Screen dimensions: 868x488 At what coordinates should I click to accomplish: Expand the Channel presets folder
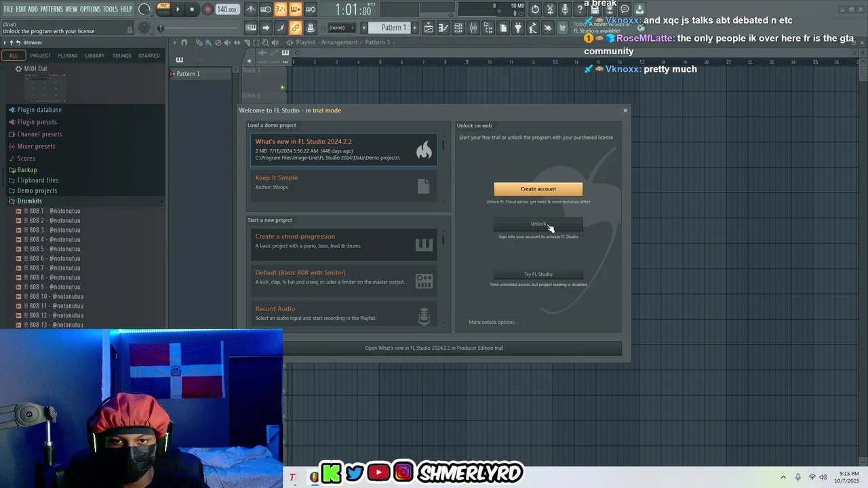pos(39,134)
